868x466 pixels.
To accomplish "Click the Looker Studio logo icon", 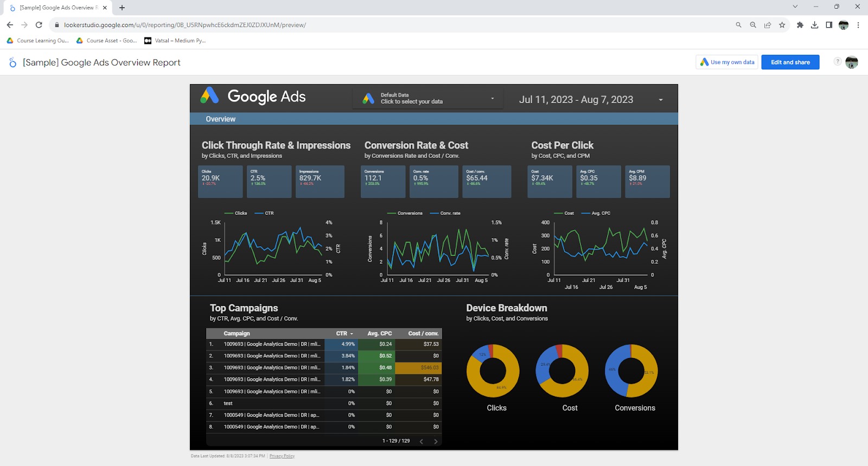I will click(x=12, y=62).
